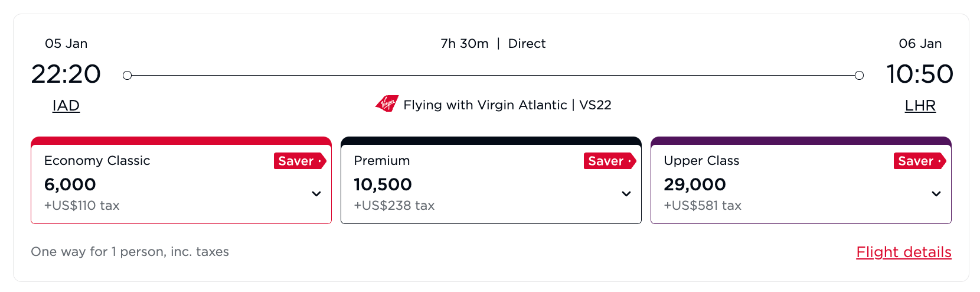This screenshot has height=292, width=980.
Task: Click the 22:20 departure time
Action: pyautogui.click(x=66, y=74)
